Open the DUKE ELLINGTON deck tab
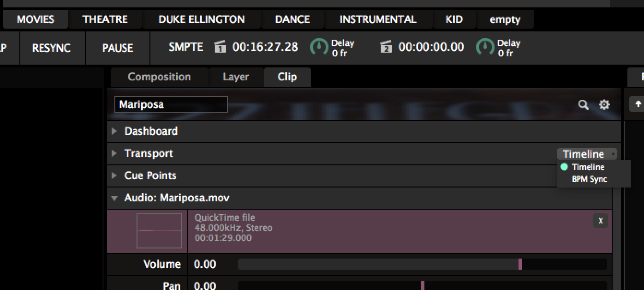 tap(202, 20)
